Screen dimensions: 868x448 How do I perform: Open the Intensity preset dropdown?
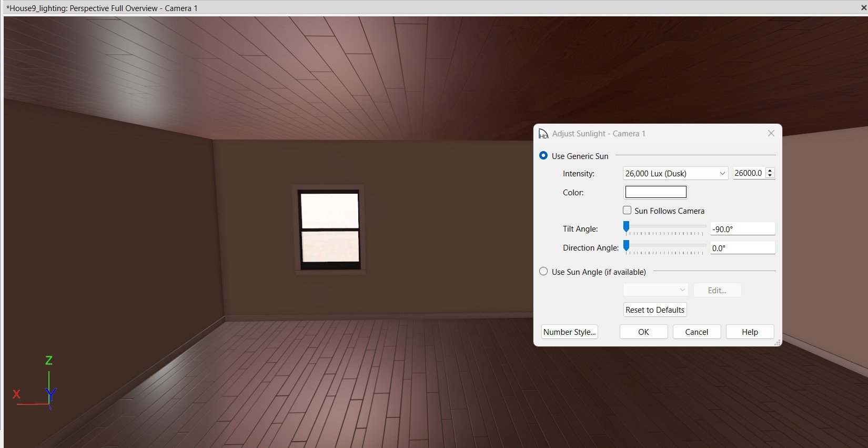coord(675,173)
